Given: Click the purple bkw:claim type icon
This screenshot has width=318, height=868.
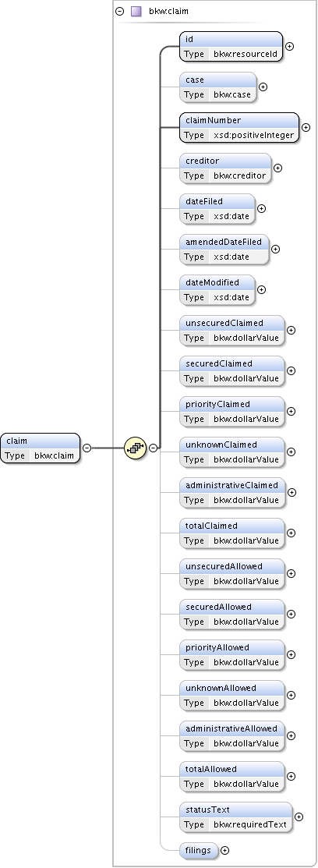Looking at the screenshot, I should tap(136, 11).
